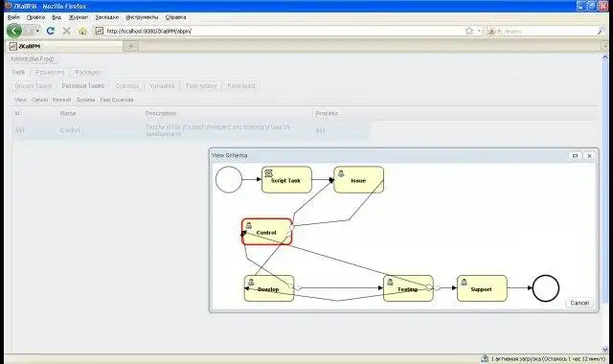Open the history dropdown next to forward arrow
Viewport: 613px width, 364px height.
click(x=37, y=31)
